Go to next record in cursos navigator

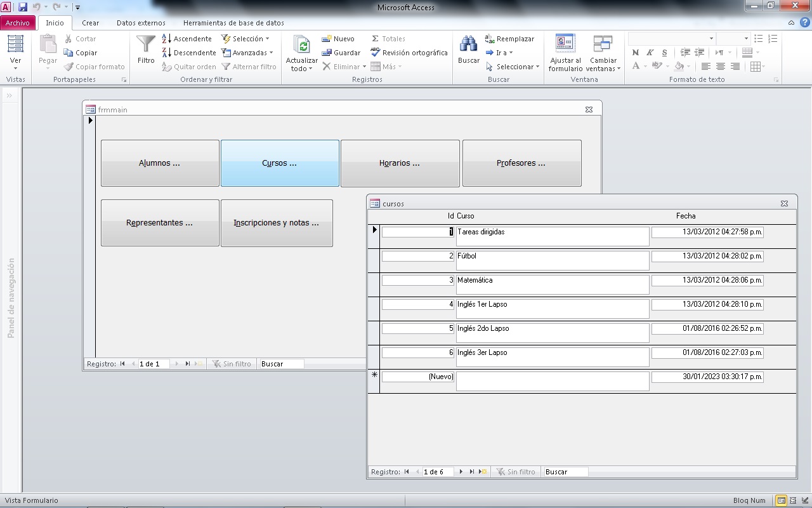click(461, 472)
